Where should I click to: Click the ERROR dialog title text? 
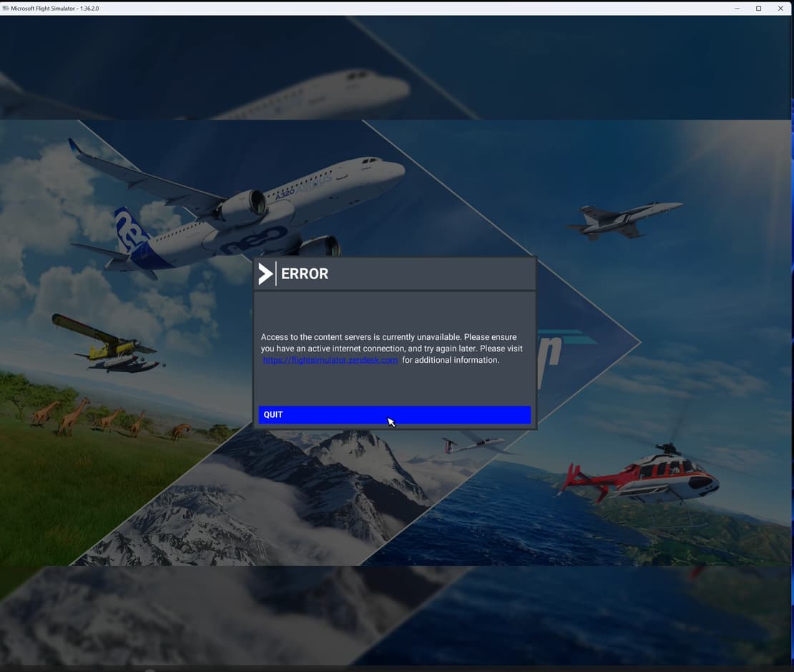(x=304, y=273)
